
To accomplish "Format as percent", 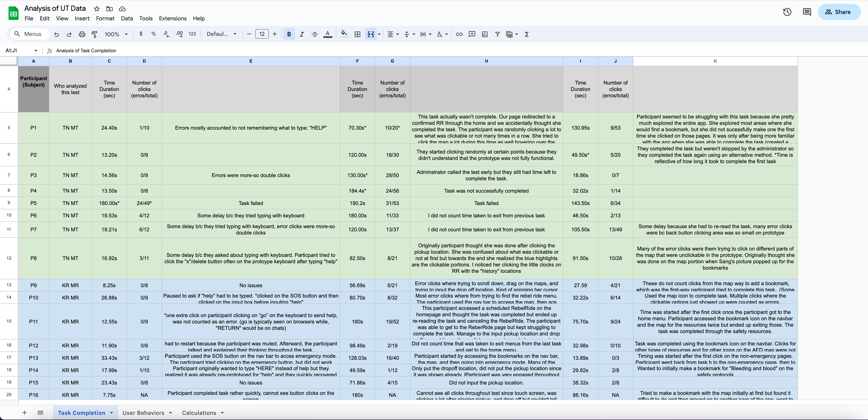I will (x=154, y=34).
